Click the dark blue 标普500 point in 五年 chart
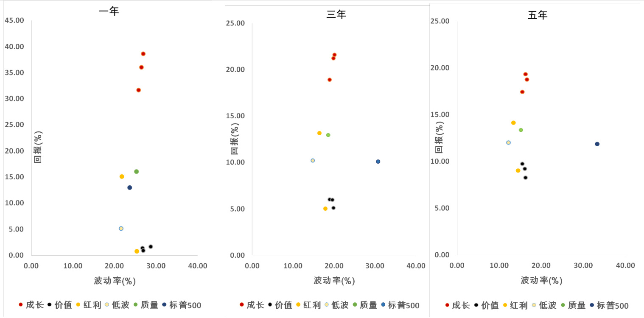Screen dimensions: 644x318 (x=597, y=144)
